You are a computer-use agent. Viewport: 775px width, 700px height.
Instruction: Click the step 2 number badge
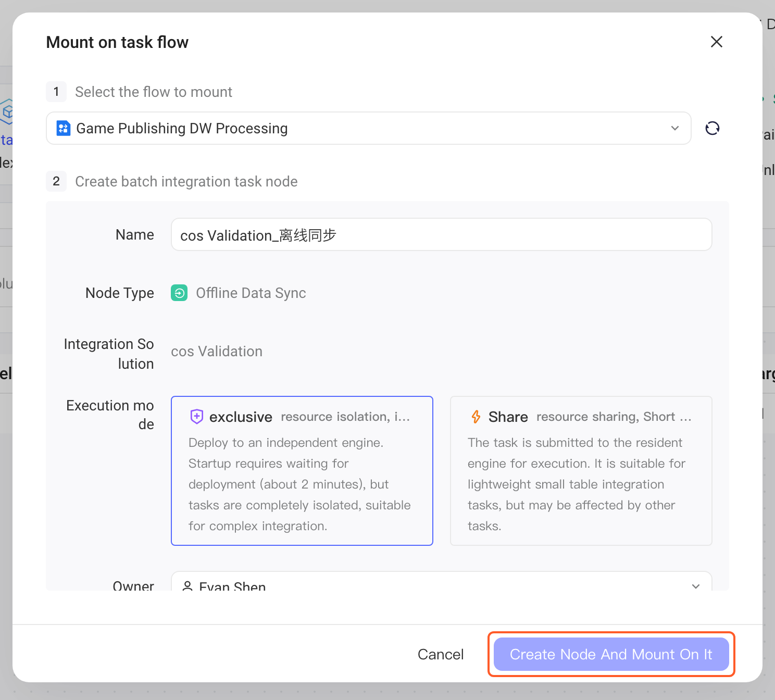click(x=56, y=181)
